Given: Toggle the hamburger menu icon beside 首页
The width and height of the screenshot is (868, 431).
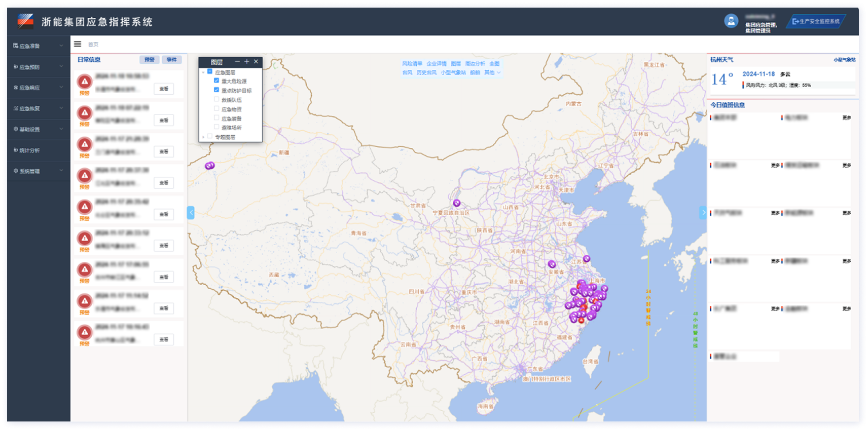Looking at the screenshot, I should [78, 44].
